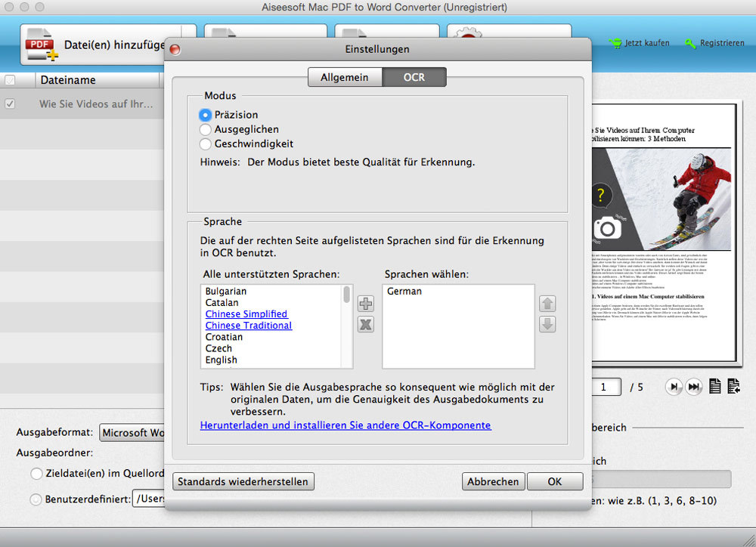Toggle the select-all checkbox beside Dateiname
The width and height of the screenshot is (756, 547).
pos(10,80)
